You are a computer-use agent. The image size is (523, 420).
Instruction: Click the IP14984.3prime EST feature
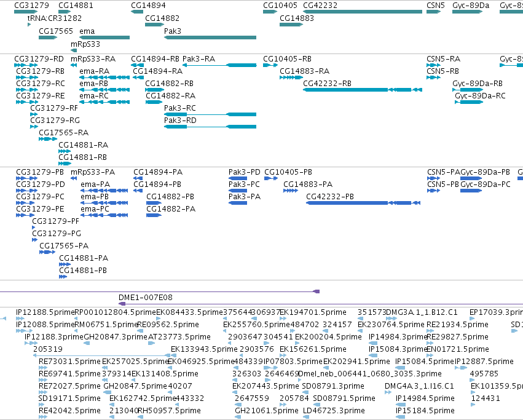click(373, 343)
